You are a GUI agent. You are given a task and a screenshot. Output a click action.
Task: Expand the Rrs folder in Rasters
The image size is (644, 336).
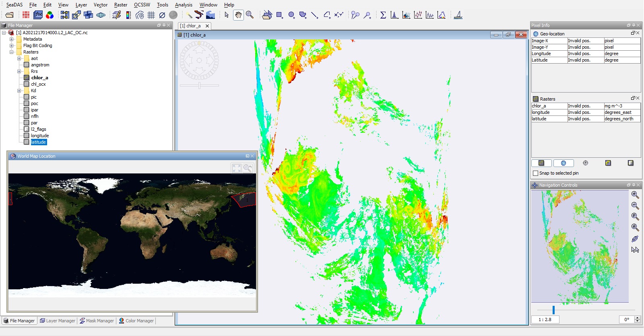click(x=19, y=71)
